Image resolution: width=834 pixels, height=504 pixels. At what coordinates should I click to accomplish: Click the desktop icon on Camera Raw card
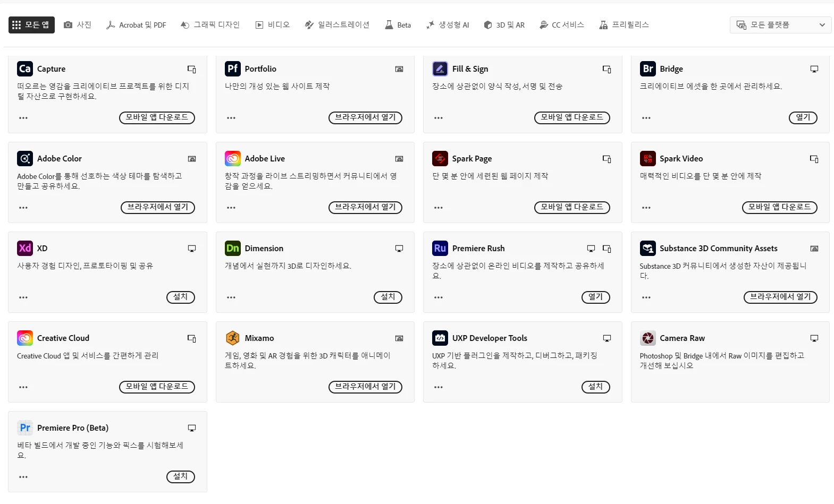click(814, 338)
